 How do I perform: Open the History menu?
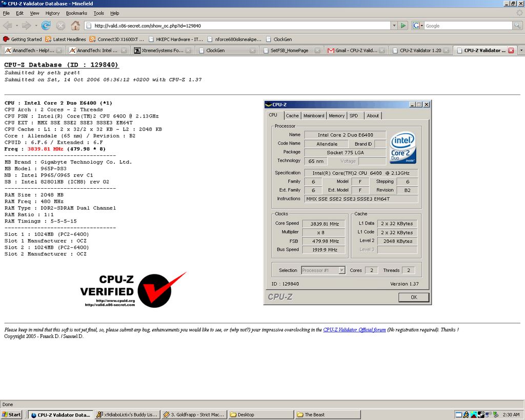coord(52,13)
